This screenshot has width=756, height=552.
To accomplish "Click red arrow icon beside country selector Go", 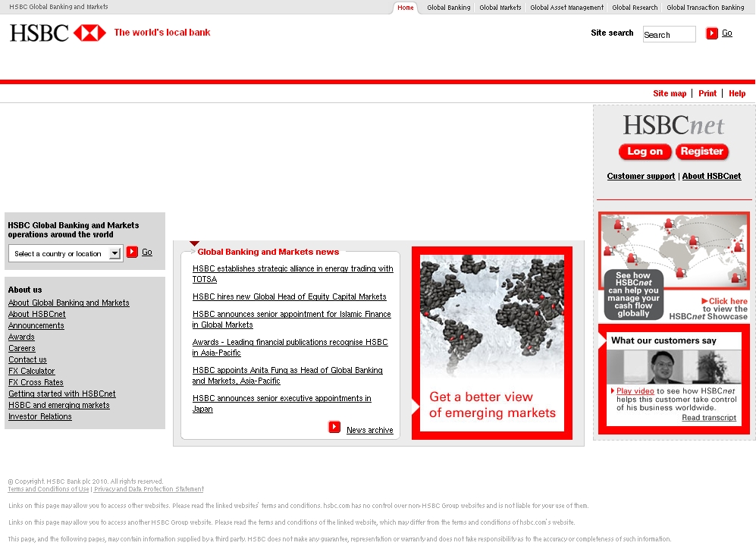I will click(132, 252).
